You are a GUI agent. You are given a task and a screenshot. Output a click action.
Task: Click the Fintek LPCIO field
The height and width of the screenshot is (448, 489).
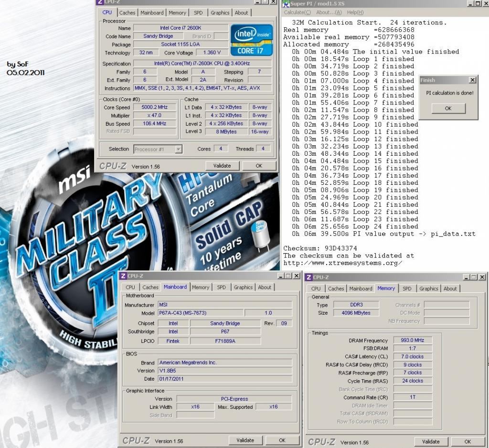(x=173, y=341)
